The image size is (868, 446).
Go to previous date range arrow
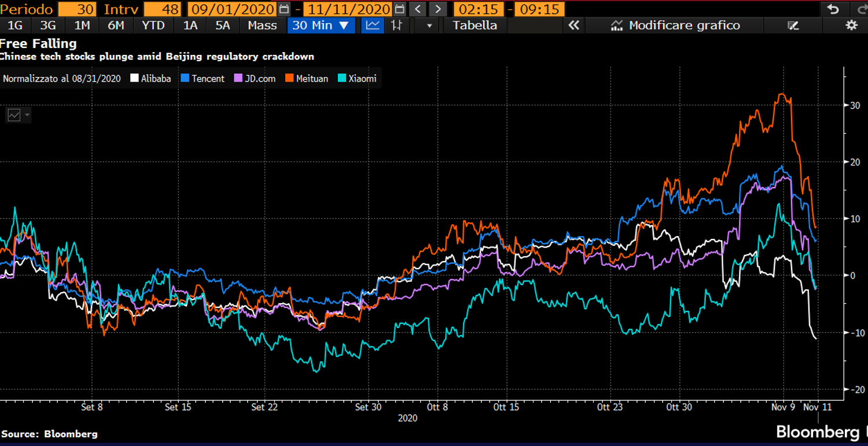417,9
